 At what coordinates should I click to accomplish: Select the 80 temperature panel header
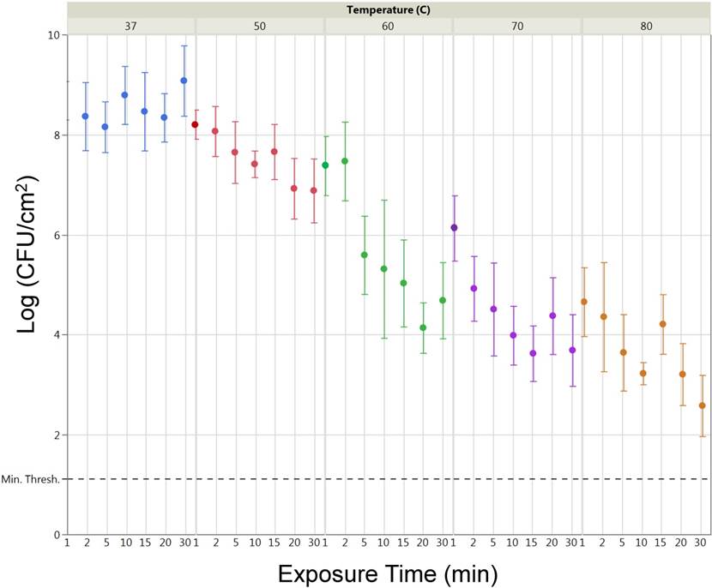pos(646,27)
